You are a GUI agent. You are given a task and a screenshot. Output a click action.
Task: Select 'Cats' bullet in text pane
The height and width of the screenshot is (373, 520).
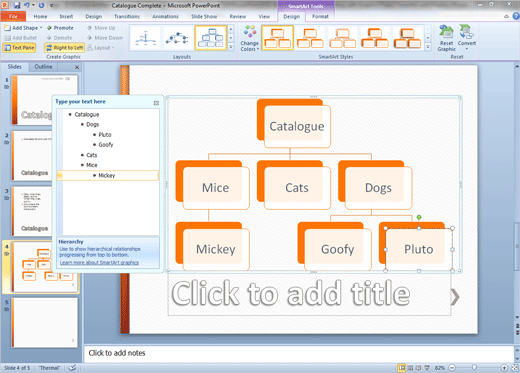point(92,155)
